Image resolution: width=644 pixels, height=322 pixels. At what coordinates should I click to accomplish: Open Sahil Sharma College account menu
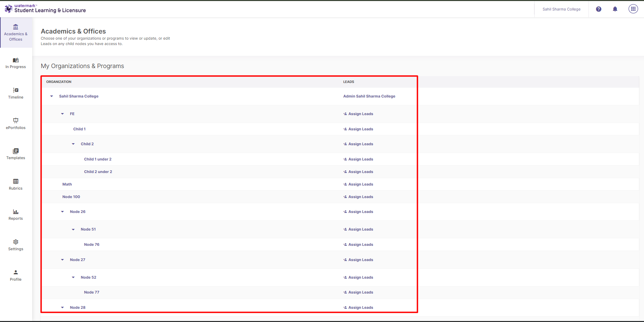click(x=561, y=9)
